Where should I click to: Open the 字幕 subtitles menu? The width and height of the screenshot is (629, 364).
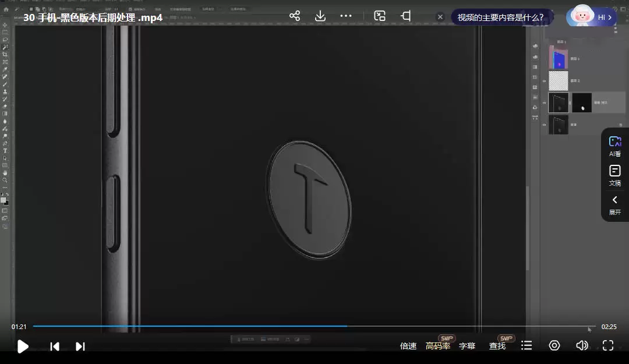click(467, 346)
